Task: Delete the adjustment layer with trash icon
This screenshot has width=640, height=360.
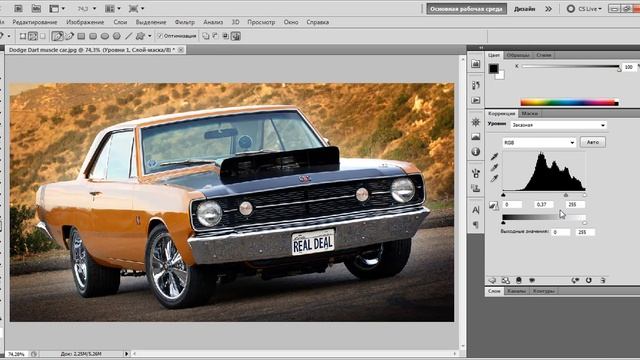Action: tap(603, 280)
